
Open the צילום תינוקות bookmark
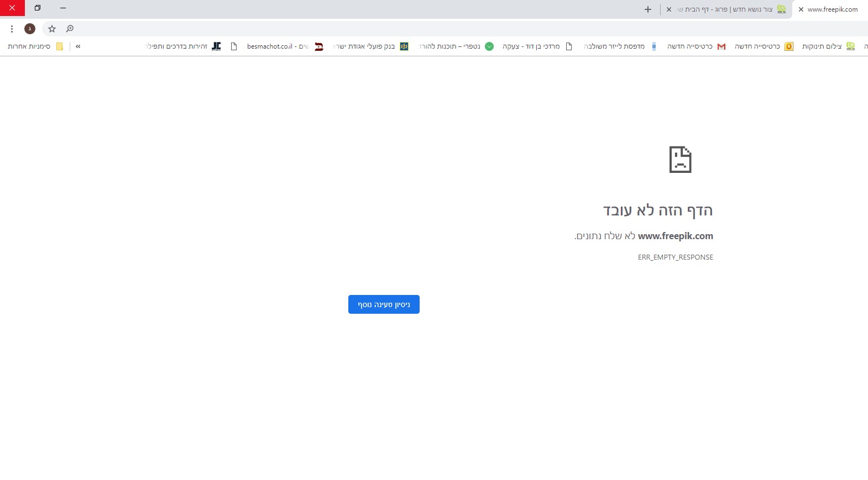828,46
